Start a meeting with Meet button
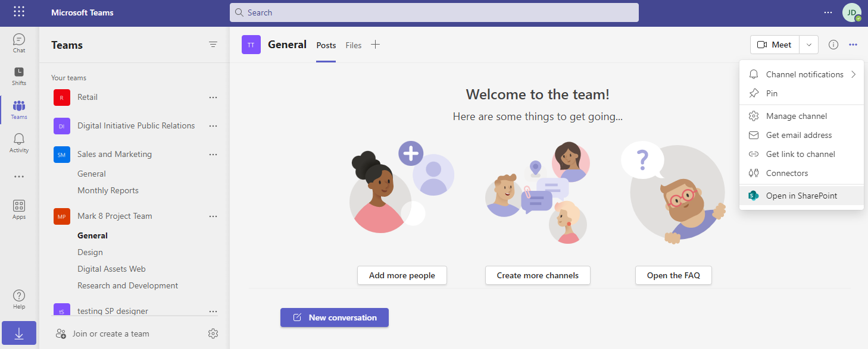This screenshot has width=868, height=349. (775, 45)
